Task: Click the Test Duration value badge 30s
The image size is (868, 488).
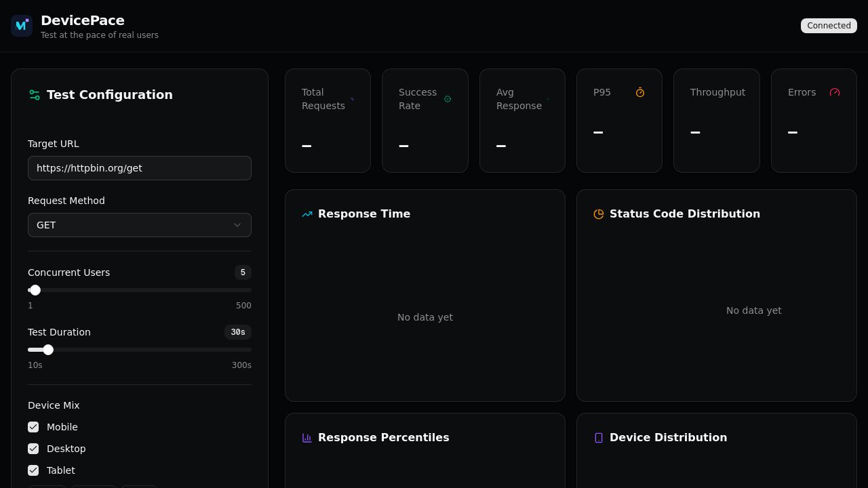Action: (x=238, y=332)
